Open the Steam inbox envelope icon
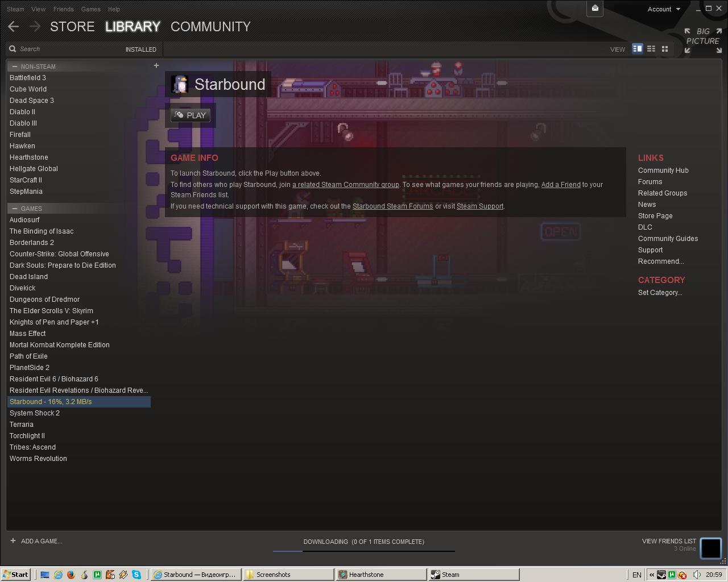Viewport: 728px width, 582px height. [x=595, y=8]
